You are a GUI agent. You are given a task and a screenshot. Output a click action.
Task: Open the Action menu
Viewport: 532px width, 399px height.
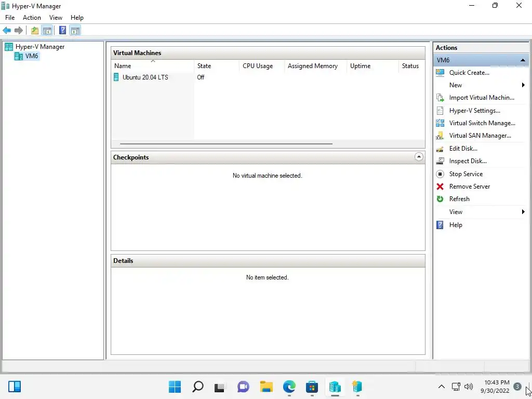(32, 18)
